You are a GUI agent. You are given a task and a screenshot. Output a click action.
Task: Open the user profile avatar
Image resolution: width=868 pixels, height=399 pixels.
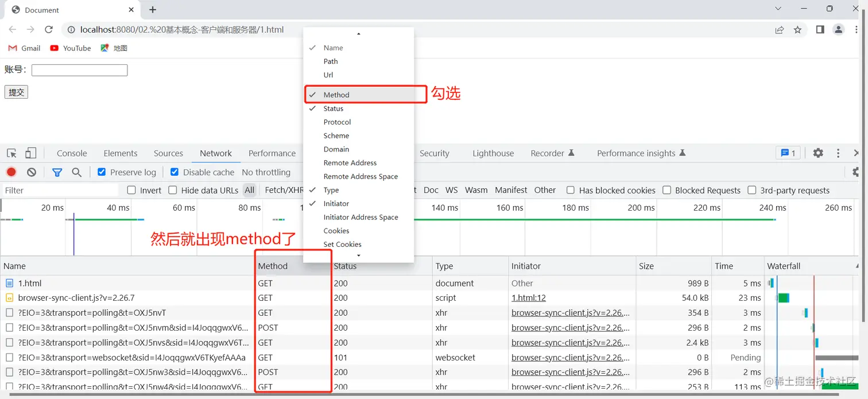[839, 30]
